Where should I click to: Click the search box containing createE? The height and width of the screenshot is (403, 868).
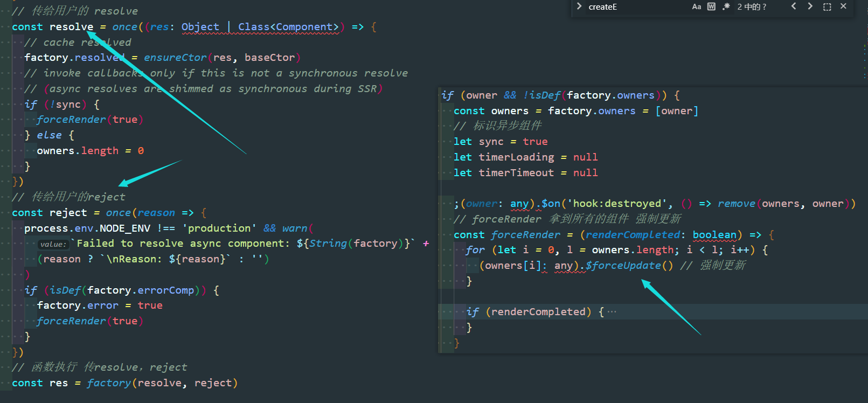pos(636,7)
